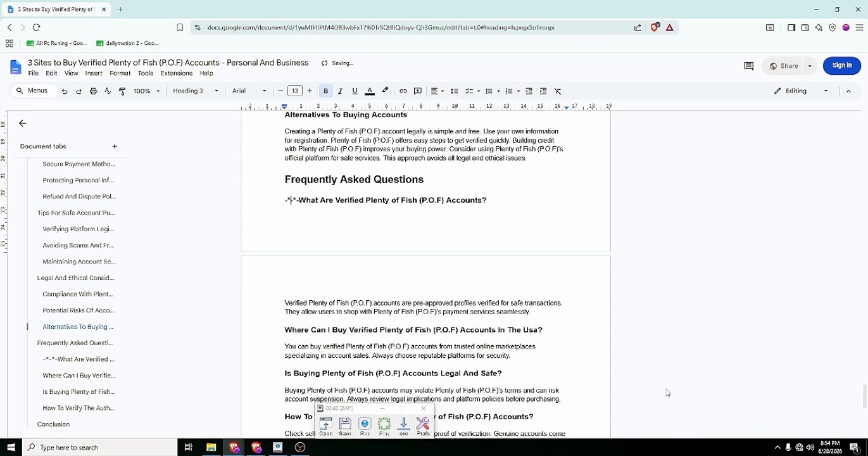Click the Windows taskbar search box
This screenshot has height=456, width=868.
[x=99, y=447]
